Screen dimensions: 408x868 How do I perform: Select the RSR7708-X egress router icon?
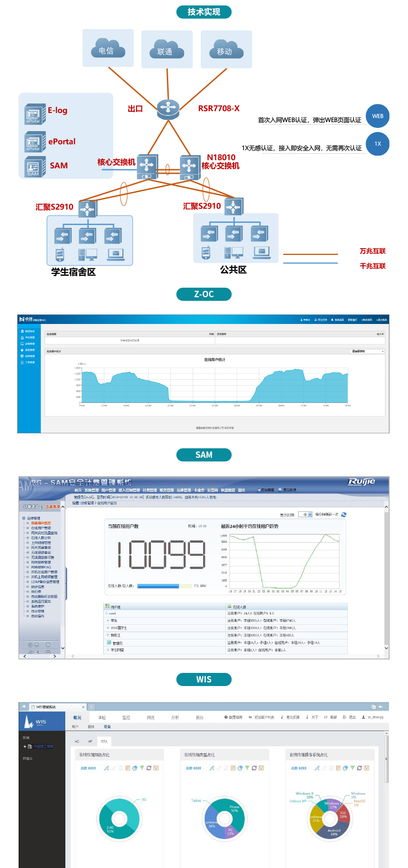(x=168, y=109)
